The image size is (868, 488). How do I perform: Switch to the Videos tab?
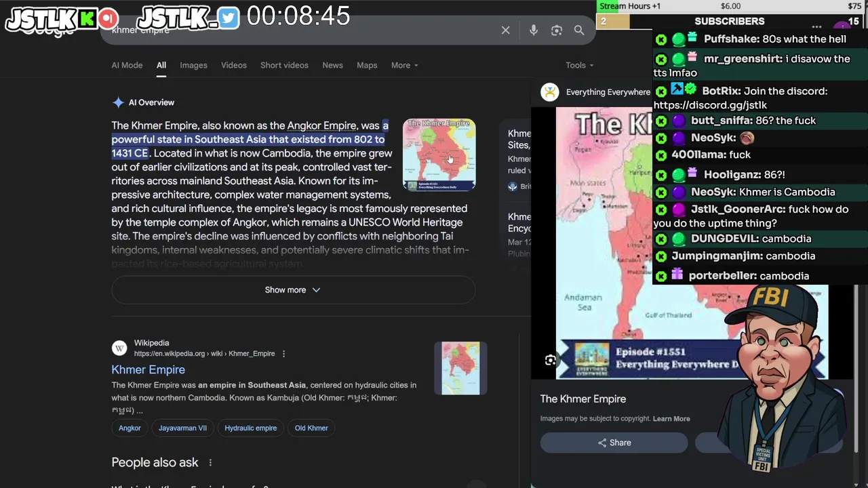point(234,65)
